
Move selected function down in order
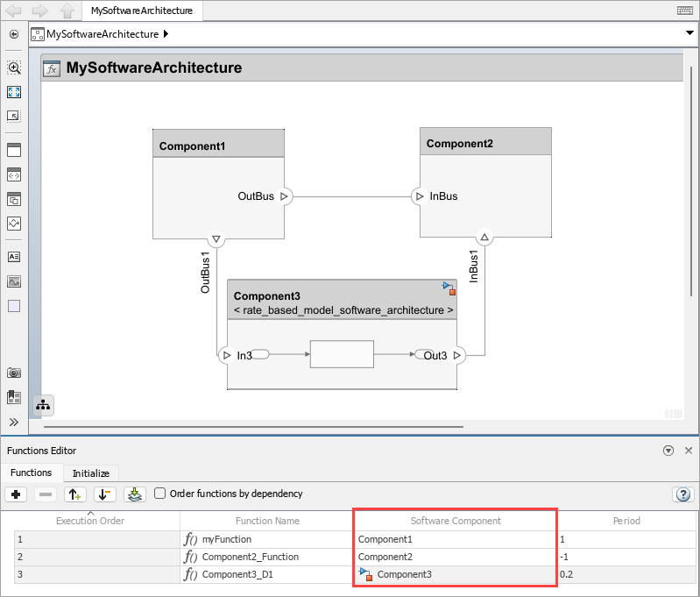[104, 494]
